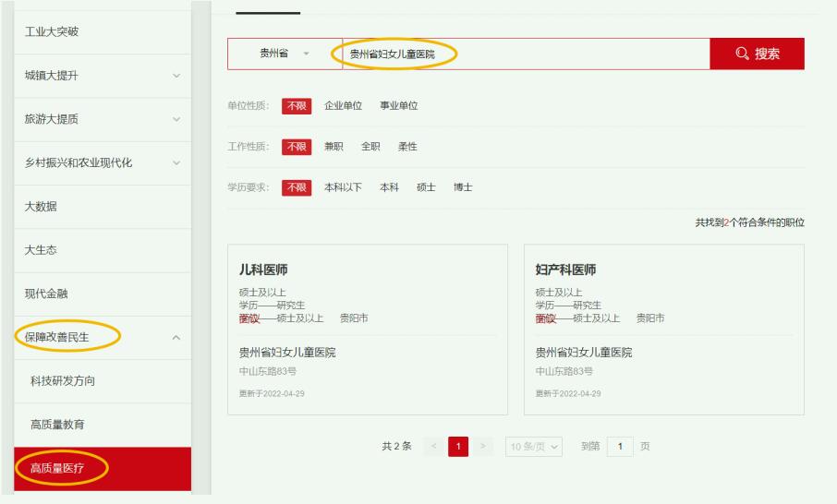The width and height of the screenshot is (837, 504).
Task: Filter education by 博士
Action: pos(463,187)
